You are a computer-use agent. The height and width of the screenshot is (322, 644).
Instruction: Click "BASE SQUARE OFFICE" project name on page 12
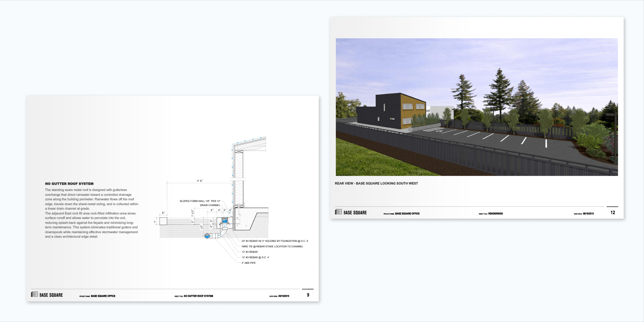coord(407,214)
